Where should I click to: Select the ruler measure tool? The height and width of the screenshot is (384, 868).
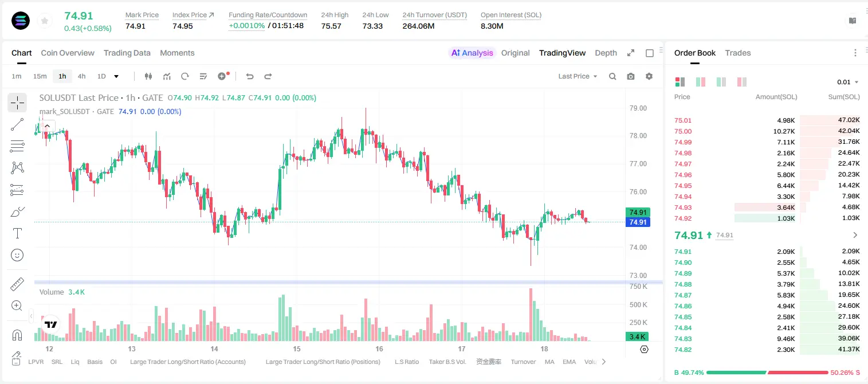click(x=17, y=284)
